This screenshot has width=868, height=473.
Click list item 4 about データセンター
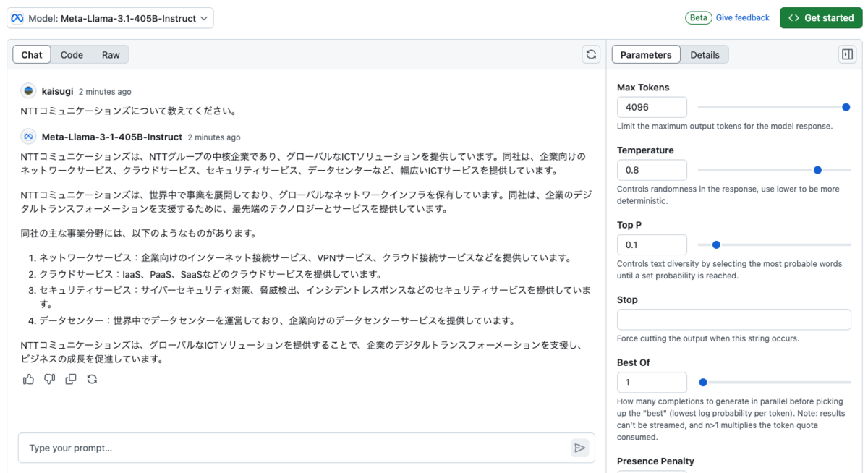point(277,320)
